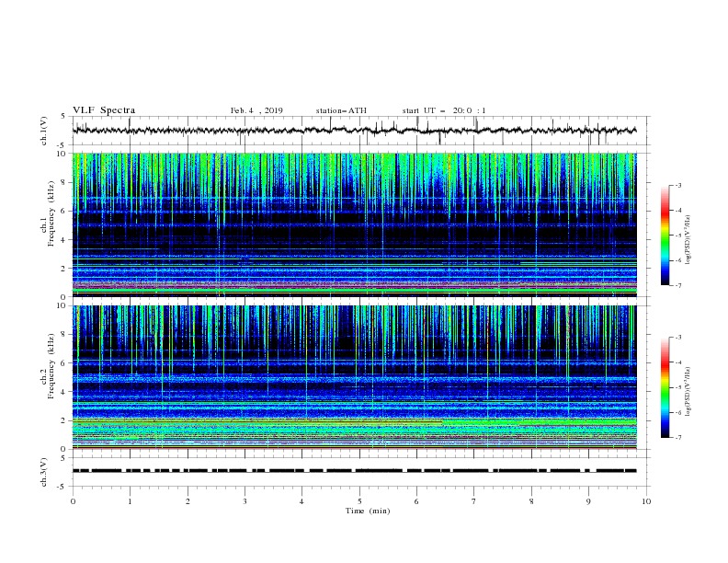Click the 'VLF Spectra' title text
This screenshot has height=563, width=728.
point(104,110)
